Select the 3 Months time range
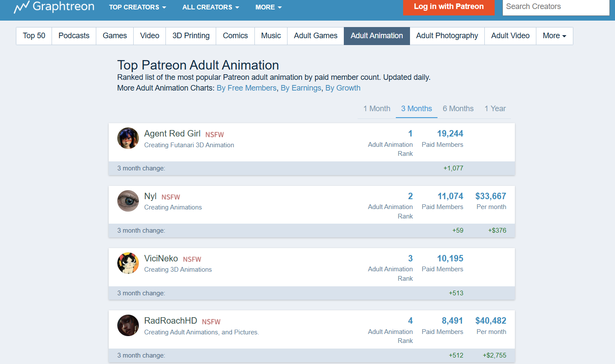615x364 pixels. [x=416, y=109]
